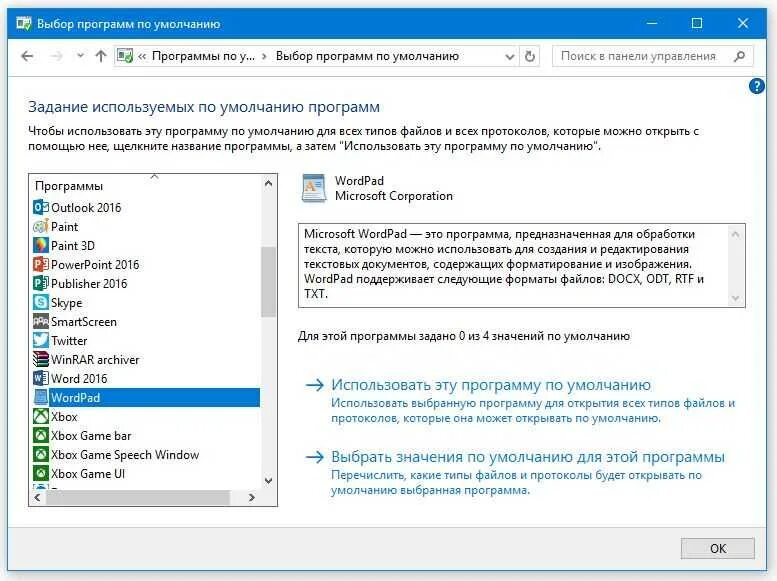Click the Skype icon in programs list
Screen dimensions: 777x581
point(41,302)
